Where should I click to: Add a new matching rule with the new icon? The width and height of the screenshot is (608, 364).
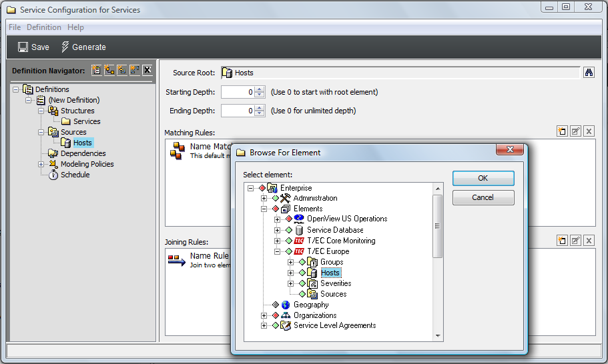pos(562,131)
